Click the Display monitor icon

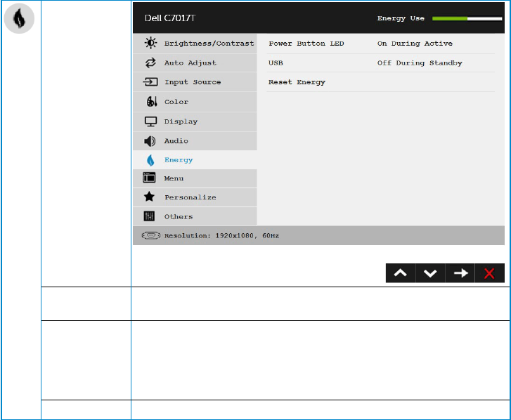click(x=150, y=122)
